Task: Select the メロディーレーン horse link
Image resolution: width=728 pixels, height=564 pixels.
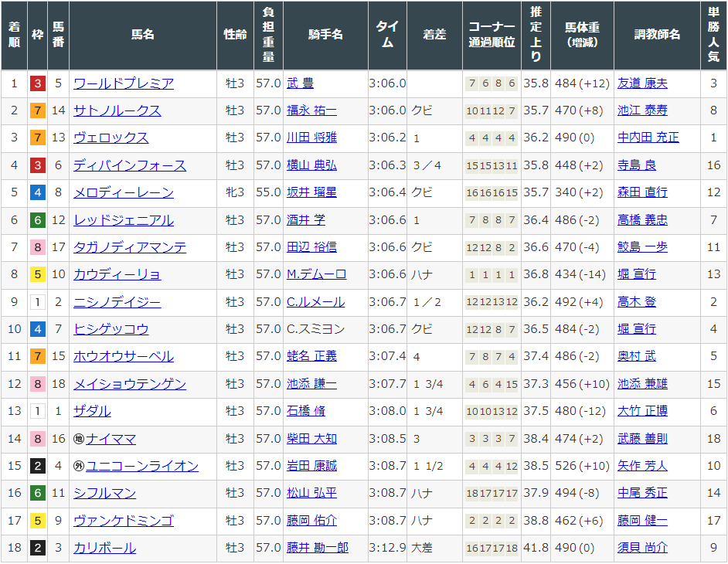Action: click(124, 192)
